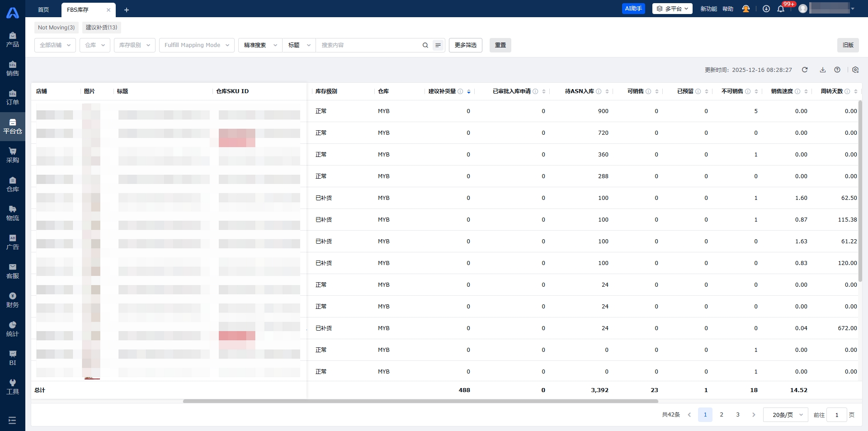Open the 销售 sales sidebar icon
Screen dimensions: 868x431
click(13, 68)
